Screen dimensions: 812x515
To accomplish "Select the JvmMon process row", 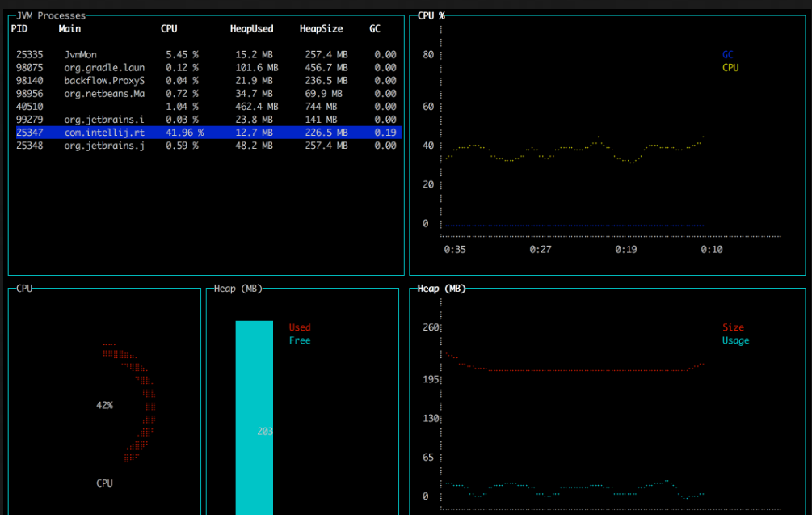I will click(x=79, y=55).
